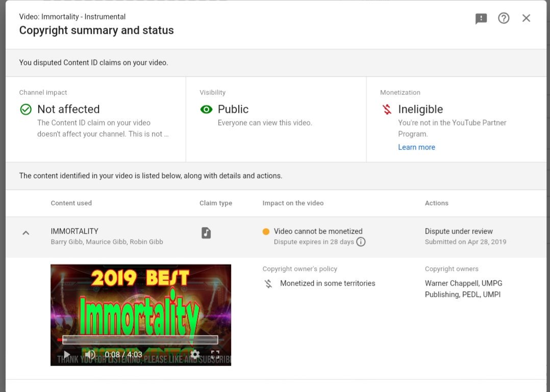The height and width of the screenshot is (392, 550).
Task: Click the Video: Immortality - Instrumental title
Action: (72, 16)
